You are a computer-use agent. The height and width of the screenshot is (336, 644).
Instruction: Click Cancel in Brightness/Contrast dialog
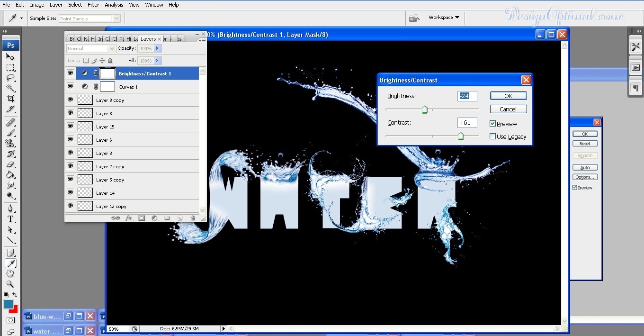[508, 109]
